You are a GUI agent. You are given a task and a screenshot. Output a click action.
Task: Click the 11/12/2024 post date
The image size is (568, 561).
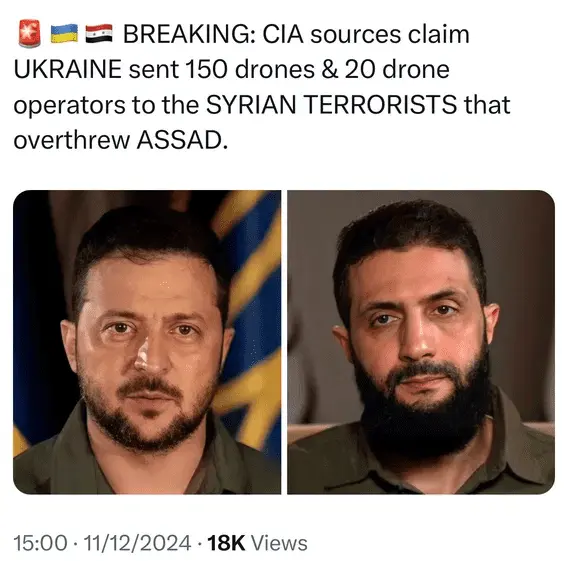pos(137,543)
